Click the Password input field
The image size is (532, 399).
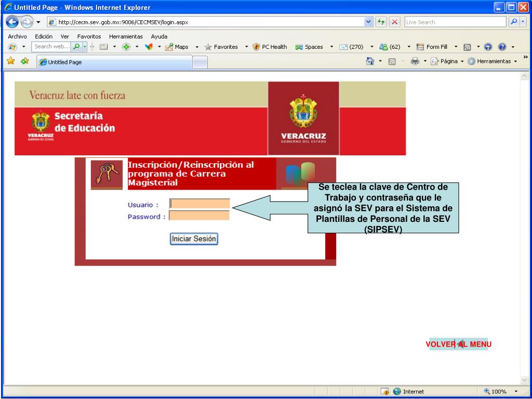point(199,216)
